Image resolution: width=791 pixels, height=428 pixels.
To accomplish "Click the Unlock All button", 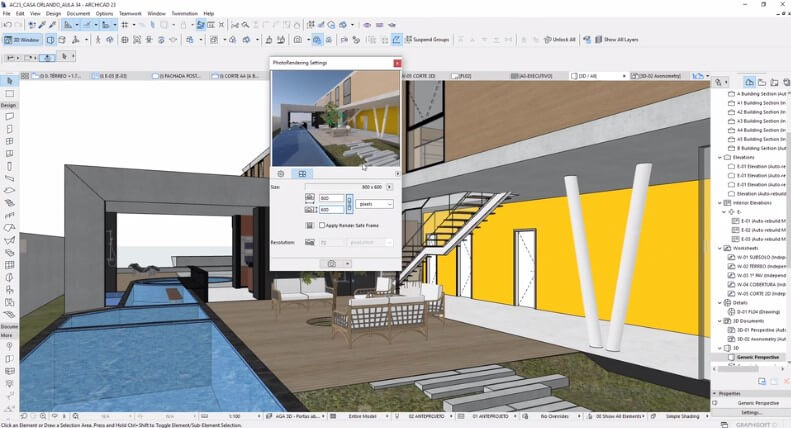I will [559, 39].
